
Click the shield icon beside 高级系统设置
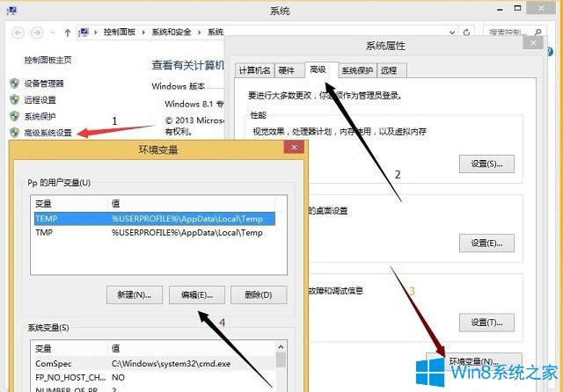(14, 133)
